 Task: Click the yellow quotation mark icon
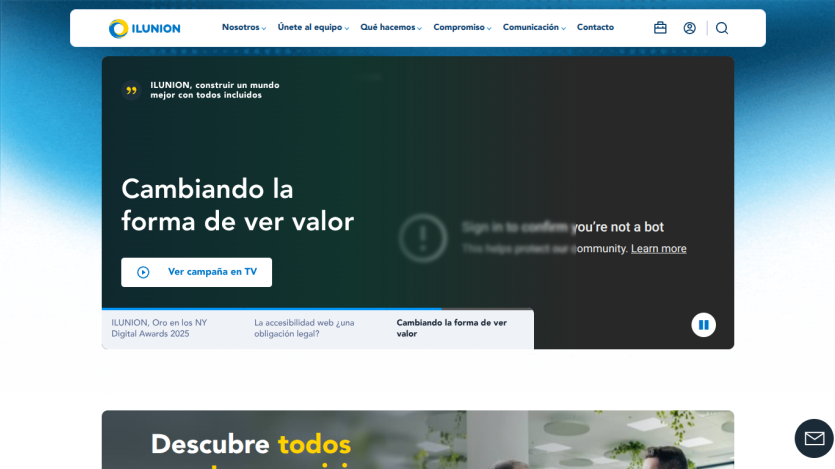131,90
